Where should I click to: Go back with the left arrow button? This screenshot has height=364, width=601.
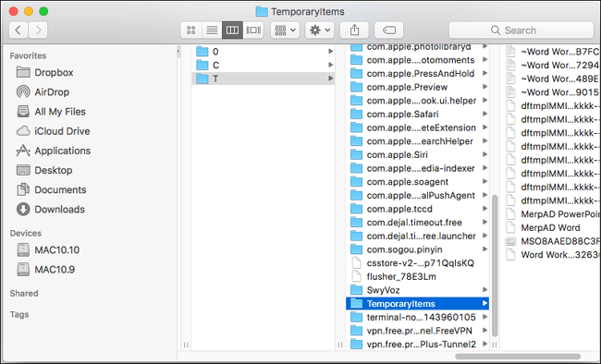point(18,30)
